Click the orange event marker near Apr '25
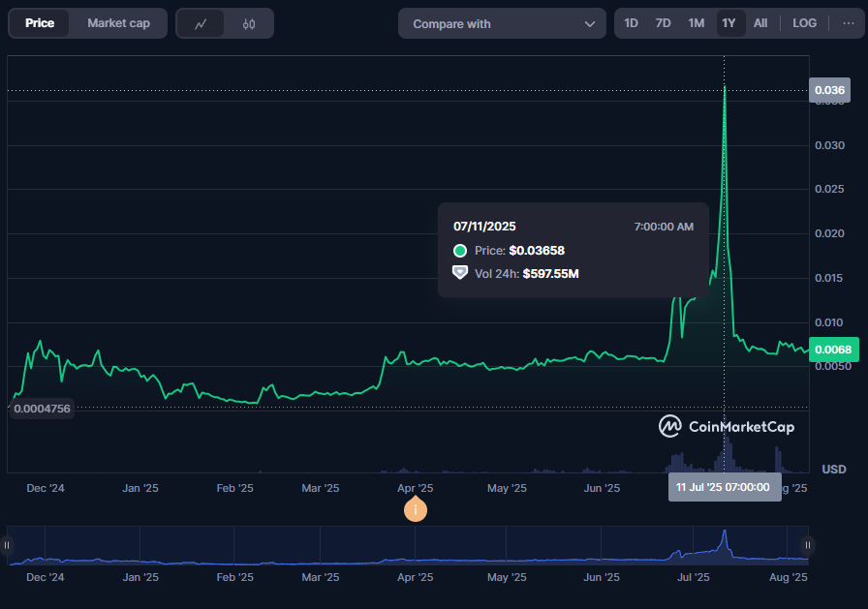This screenshot has height=609, width=868. coord(416,508)
